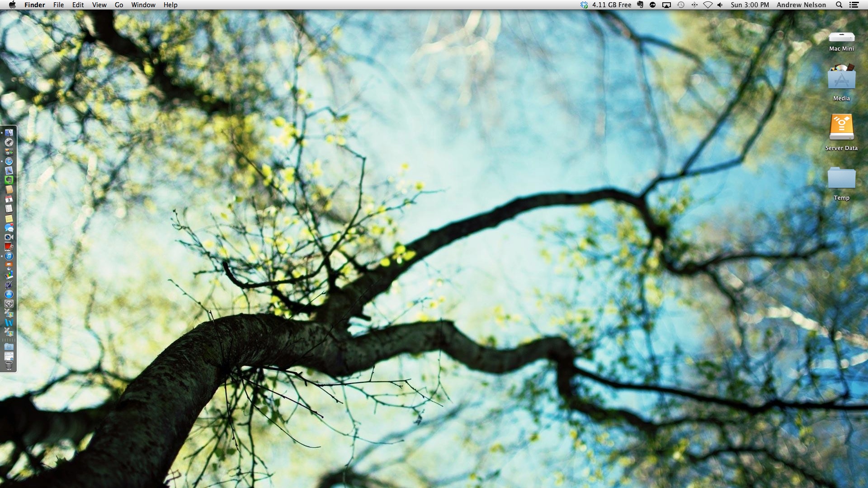Open the document stack above Trash

[x=9, y=356]
